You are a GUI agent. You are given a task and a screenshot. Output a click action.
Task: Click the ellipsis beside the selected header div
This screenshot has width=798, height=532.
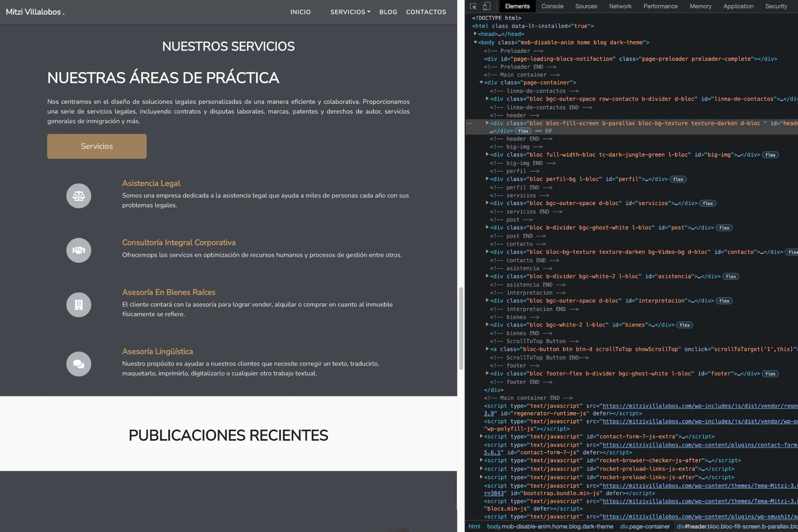click(x=469, y=123)
